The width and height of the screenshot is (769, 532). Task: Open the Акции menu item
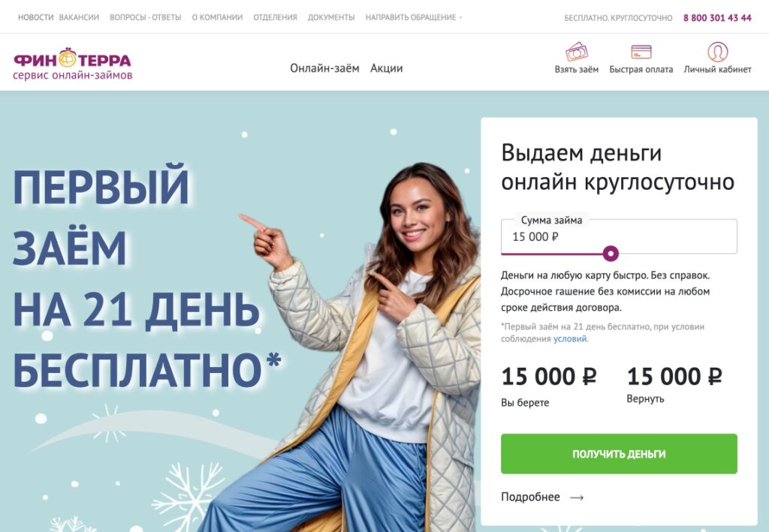(x=387, y=68)
